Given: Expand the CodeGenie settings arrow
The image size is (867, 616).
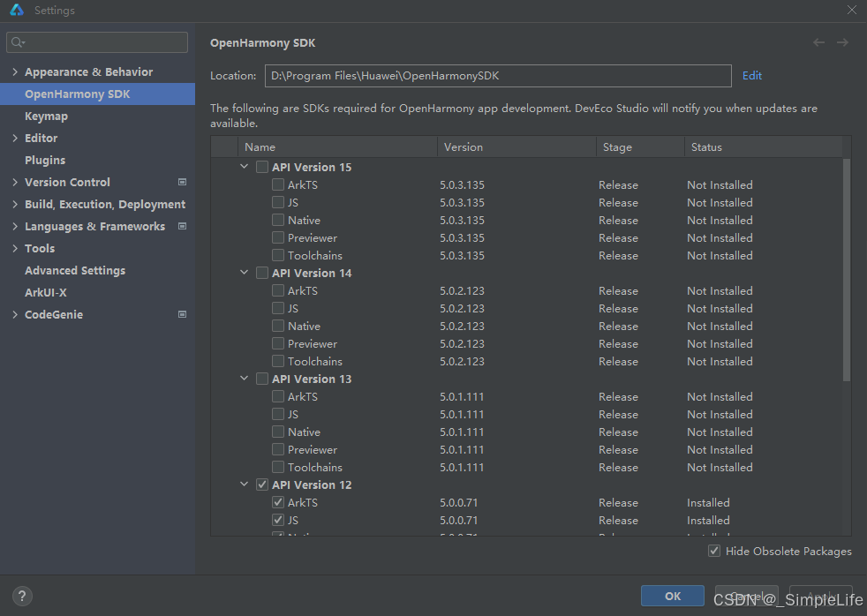Looking at the screenshot, I should tap(15, 314).
